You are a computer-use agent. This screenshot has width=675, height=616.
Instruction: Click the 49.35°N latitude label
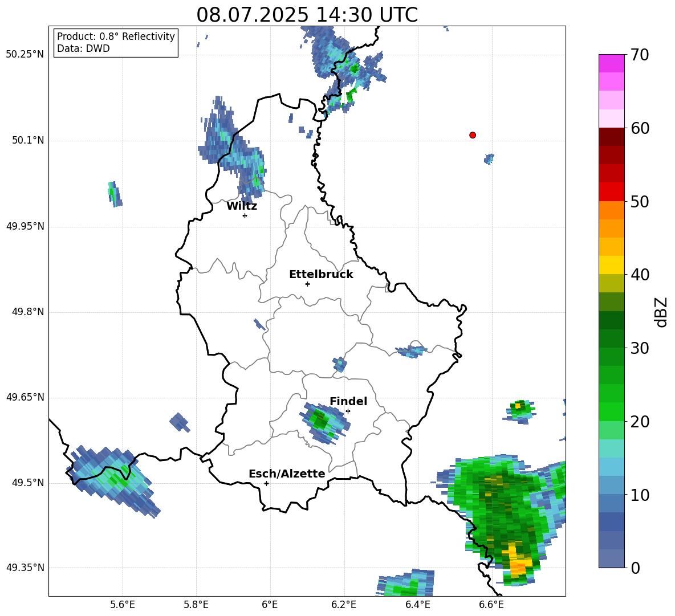click(25, 568)
